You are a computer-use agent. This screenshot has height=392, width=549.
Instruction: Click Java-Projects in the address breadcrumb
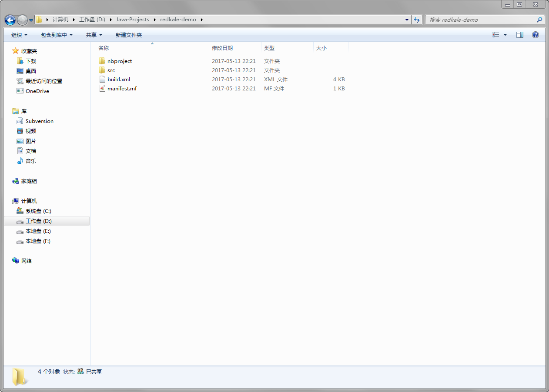[x=132, y=20]
